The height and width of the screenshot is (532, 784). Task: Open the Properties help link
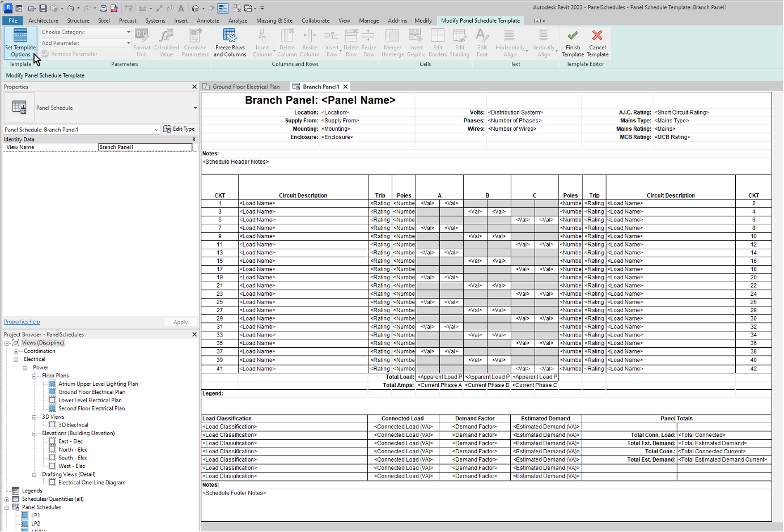(x=22, y=322)
